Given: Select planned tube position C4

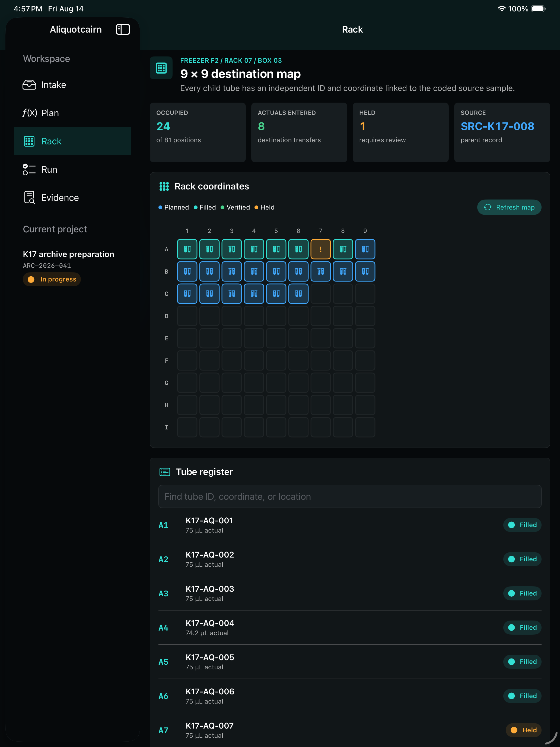Looking at the screenshot, I should [x=254, y=294].
